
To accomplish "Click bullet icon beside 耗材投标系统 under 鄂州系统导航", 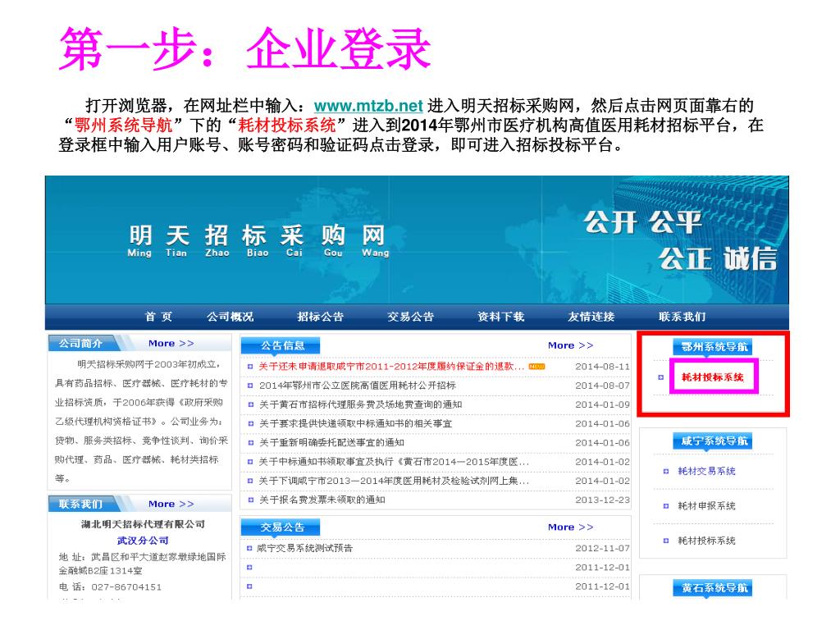I will 661,377.
